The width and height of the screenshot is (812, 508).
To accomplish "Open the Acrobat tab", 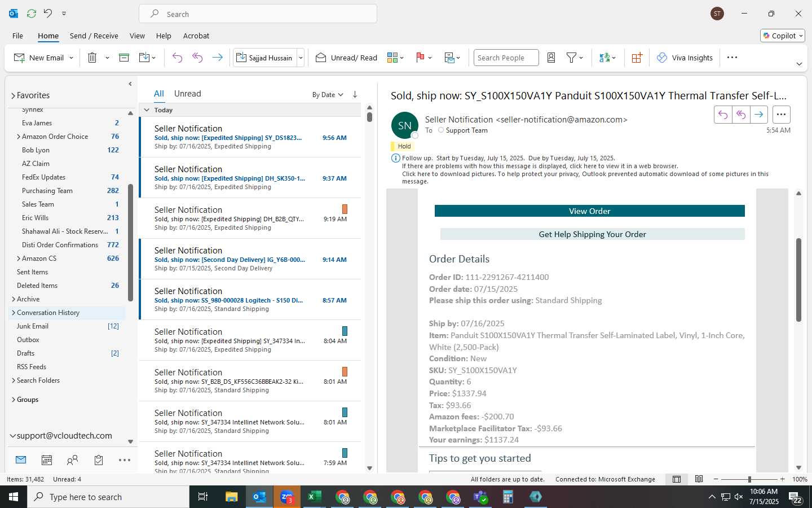I will tap(196, 36).
